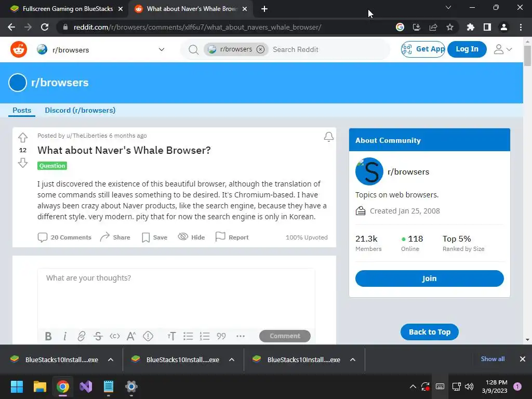532x399 pixels.
Task: Open a new Chrome tab
Action: pos(264,9)
